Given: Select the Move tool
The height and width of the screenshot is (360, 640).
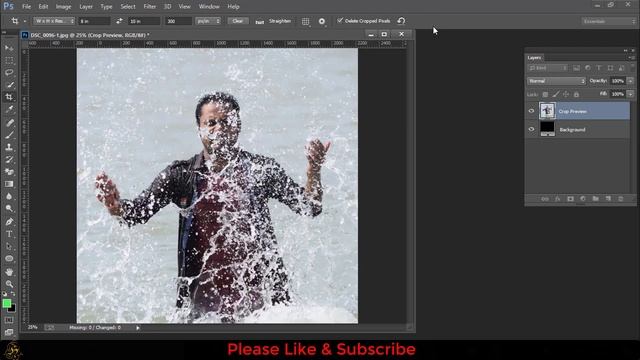Looking at the screenshot, I should click(x=9, y=48).
